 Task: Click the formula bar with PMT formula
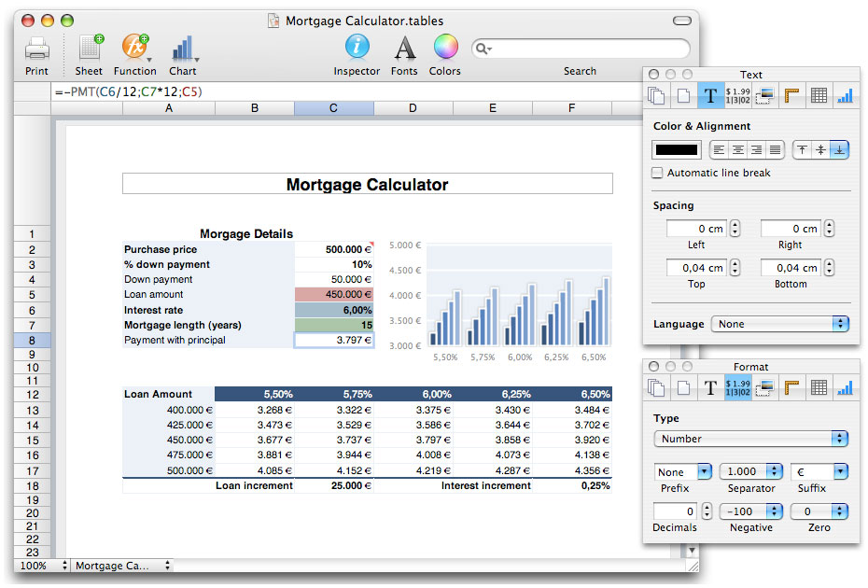click(346, 91)
